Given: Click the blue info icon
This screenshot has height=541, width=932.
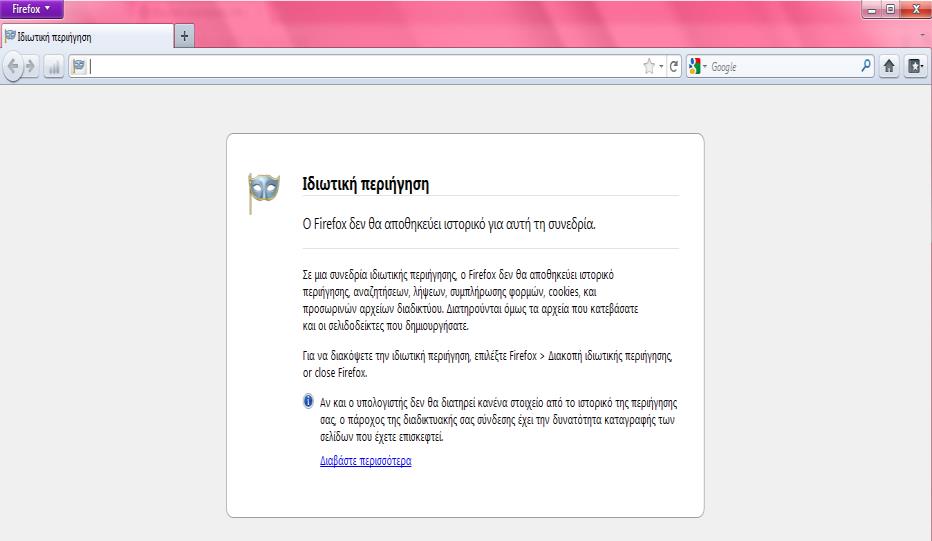Looking at the screenshot, I should 308,401.
